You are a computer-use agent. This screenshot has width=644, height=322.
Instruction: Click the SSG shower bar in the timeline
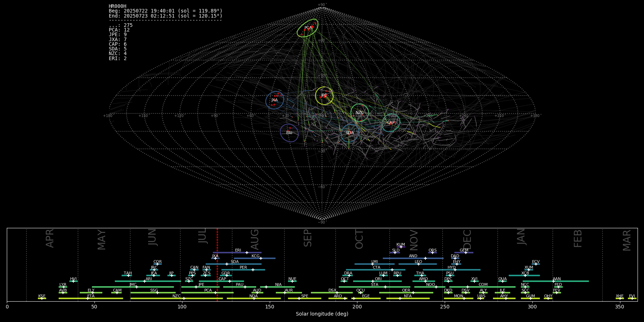tap(153, 293)
